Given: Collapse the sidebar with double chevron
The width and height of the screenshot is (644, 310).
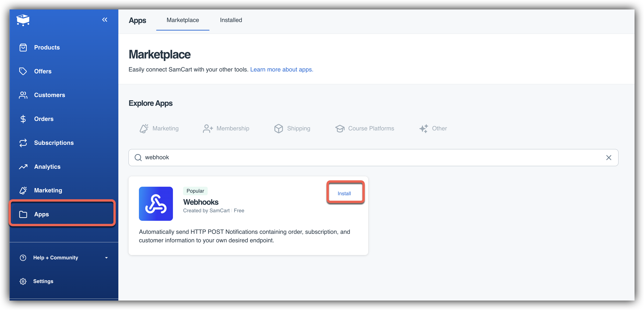Looking at the screenshot, I should [104, 20].
